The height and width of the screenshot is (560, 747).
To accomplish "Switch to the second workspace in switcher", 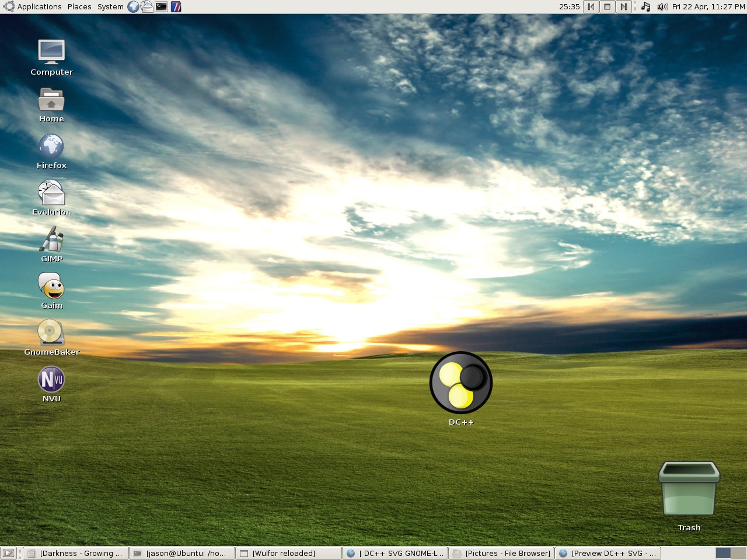I will click(739, 554).
